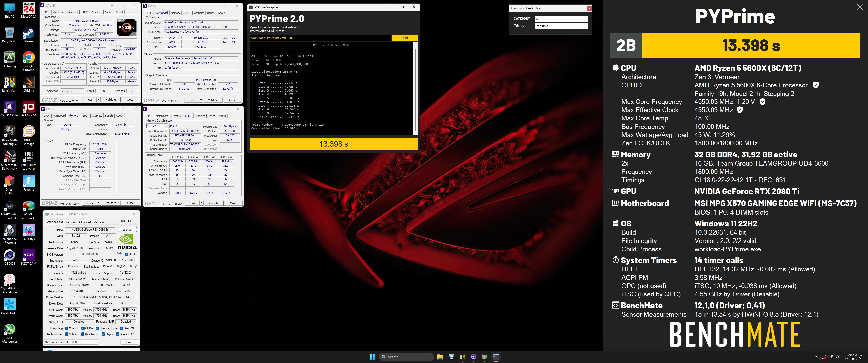Viewport: 868px width, 363px height.
Task: Open NZXT CAM desktop icon
Action: tap(29, 257)
